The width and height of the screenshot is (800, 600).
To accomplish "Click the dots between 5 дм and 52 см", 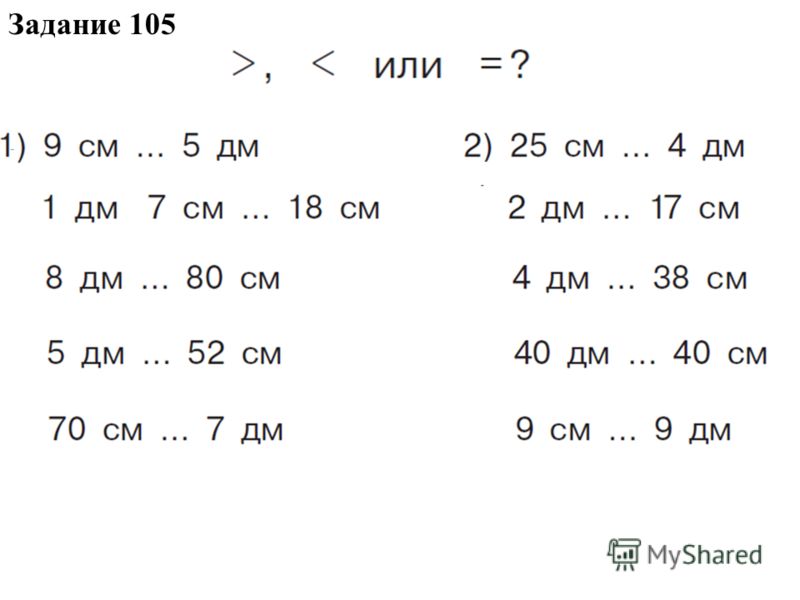I will coord(156,361).
